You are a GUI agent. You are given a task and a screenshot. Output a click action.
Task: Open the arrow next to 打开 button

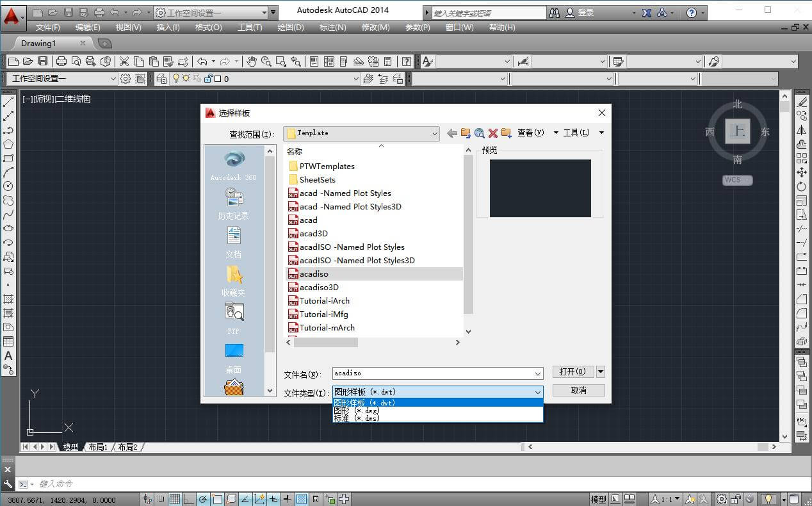pyautogui.click(x=601, y=371)
